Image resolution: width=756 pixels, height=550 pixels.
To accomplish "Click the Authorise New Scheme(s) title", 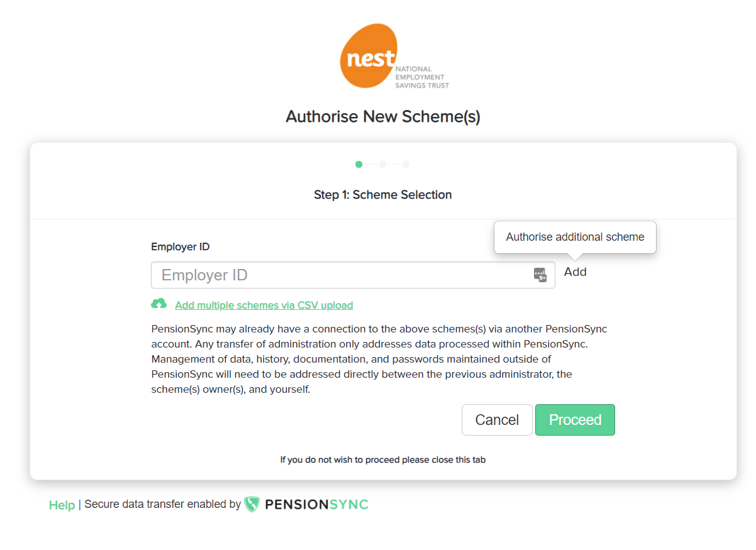I will coord(382,116).
